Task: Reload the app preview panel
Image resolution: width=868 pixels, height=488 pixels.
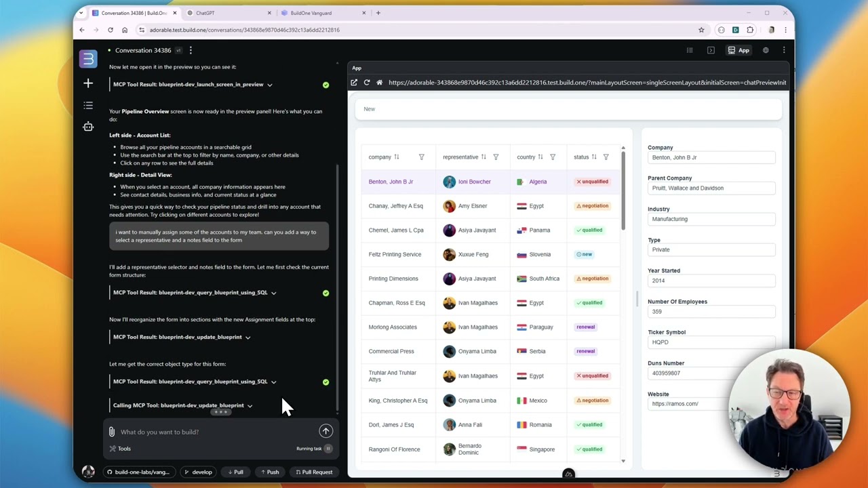Action: pos(367,83)
